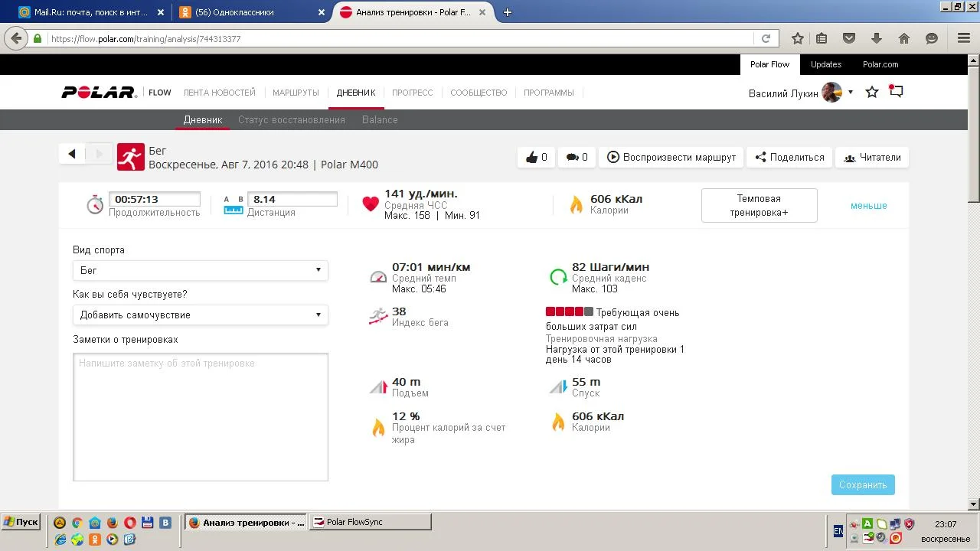The height and width of the screenshot is (551, 980).
Task: Open Firefox bookmarks list icon
Action: pyautogui.click(x=822, y=38)
